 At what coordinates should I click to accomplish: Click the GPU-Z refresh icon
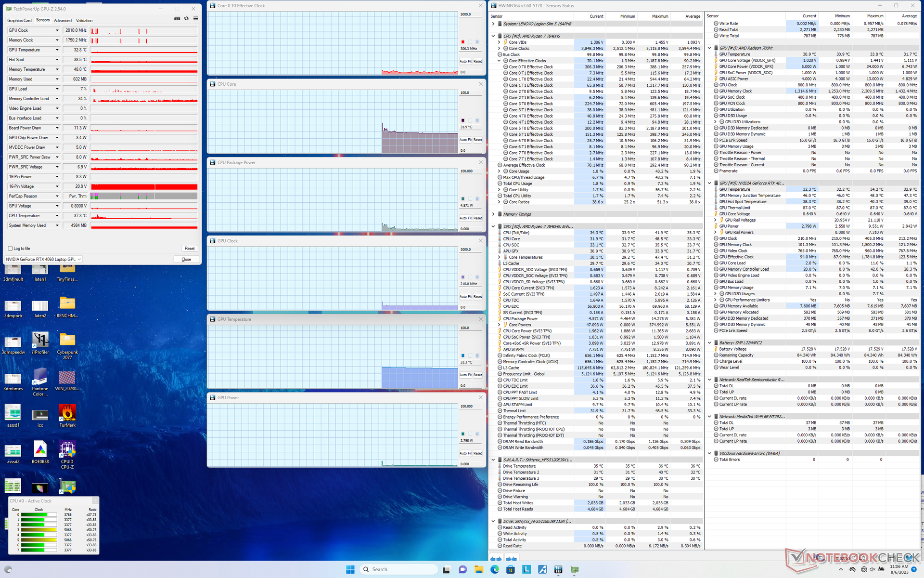[186, 18]
